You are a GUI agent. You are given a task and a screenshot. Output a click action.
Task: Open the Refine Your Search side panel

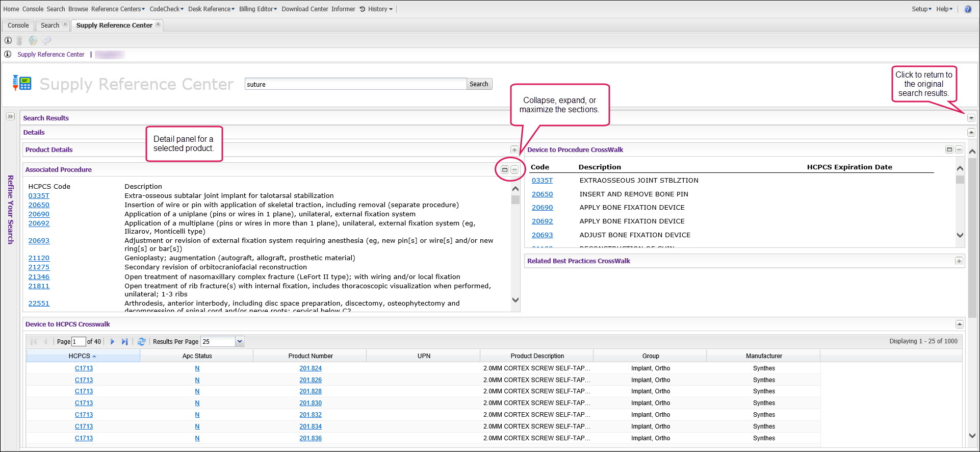pos(10,117)
